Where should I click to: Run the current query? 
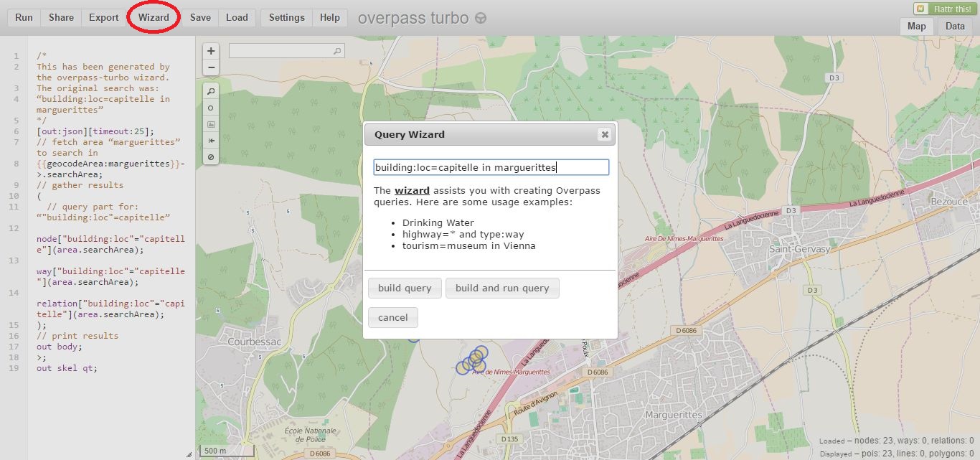[x=24, y=18]
